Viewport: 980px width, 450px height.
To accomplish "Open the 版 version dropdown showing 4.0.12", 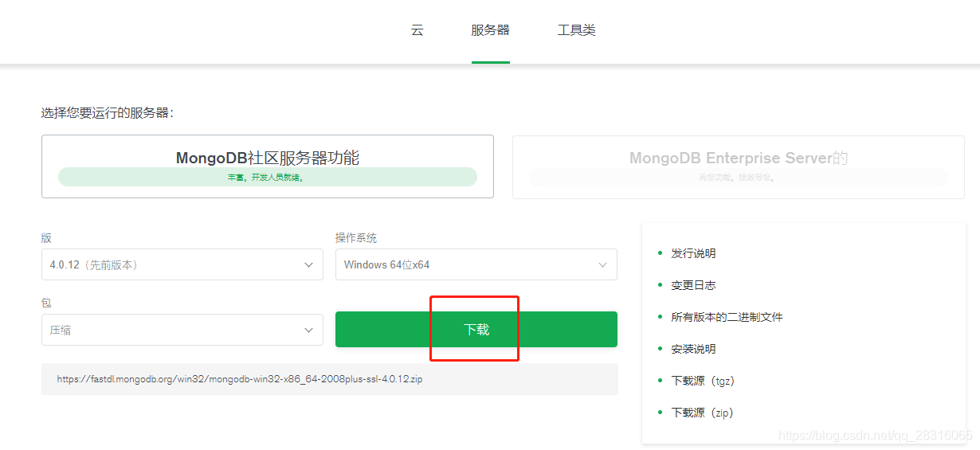I will click(182, 264).
